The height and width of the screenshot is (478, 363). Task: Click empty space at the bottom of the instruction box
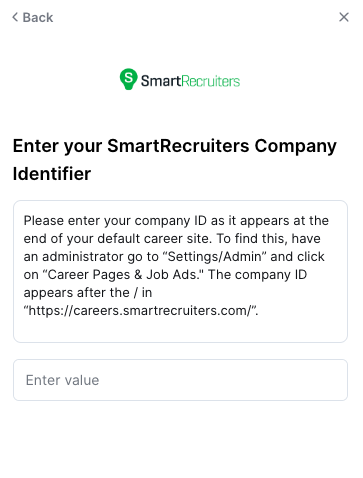(x=180, y=330)
